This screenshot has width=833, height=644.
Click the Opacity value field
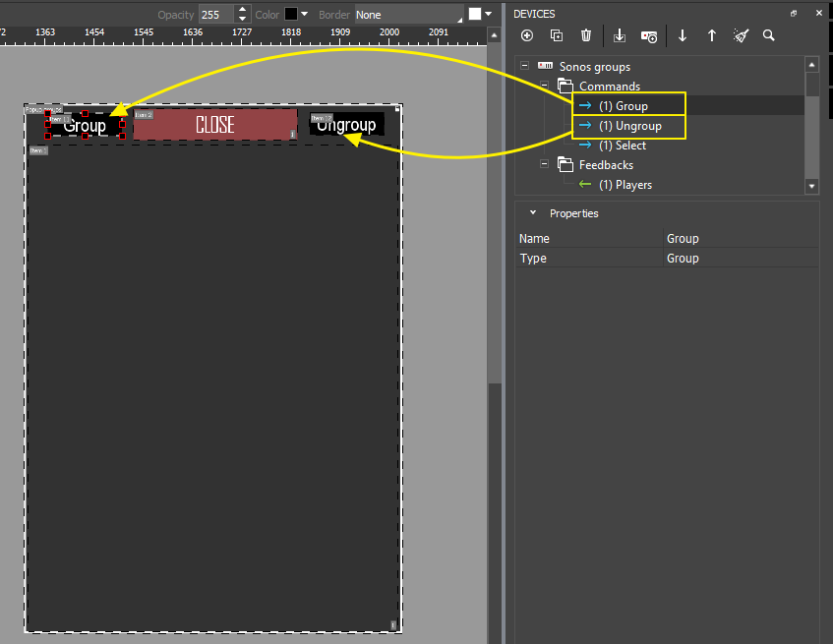pos(213,15)
